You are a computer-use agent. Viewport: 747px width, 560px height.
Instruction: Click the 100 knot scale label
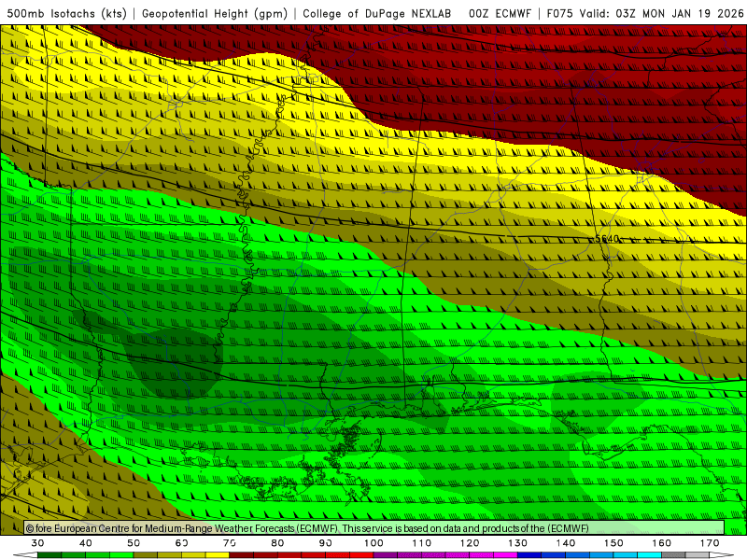(x=374, y=543)
